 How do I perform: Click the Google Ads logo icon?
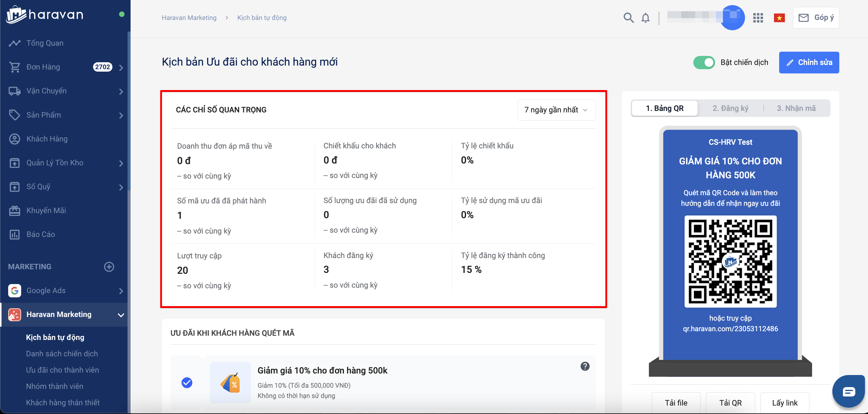15,291
